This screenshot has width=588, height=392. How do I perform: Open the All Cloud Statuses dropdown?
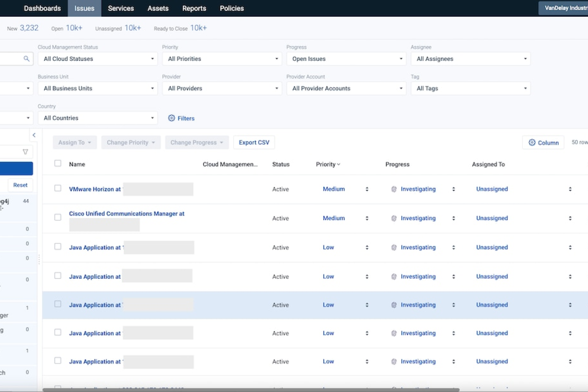tap(98, 59)
